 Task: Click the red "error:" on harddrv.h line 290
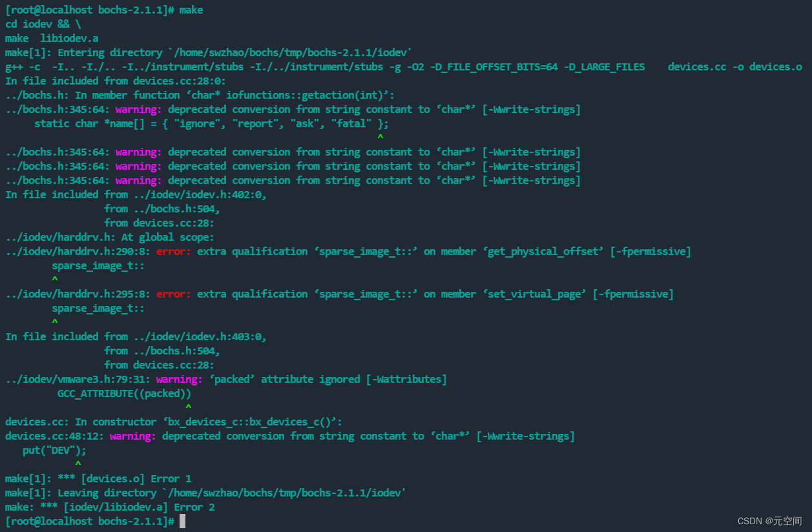(172, 251)
